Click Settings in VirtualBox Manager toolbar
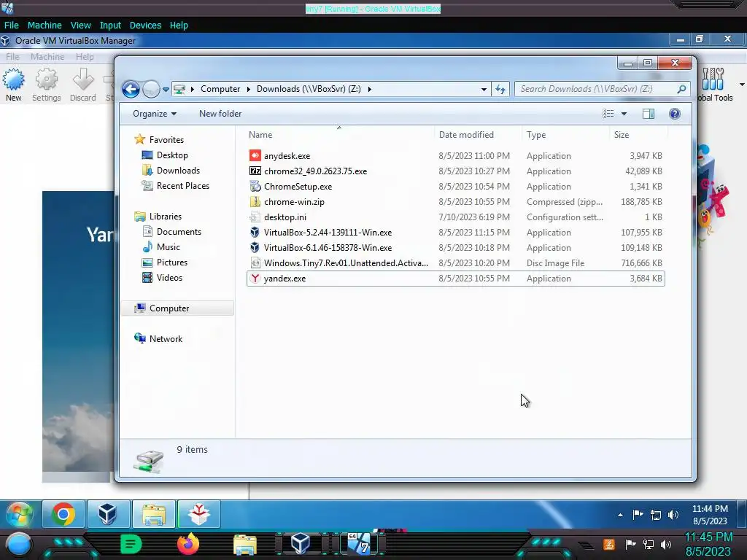The image size is (747, 560). point(46,85)
